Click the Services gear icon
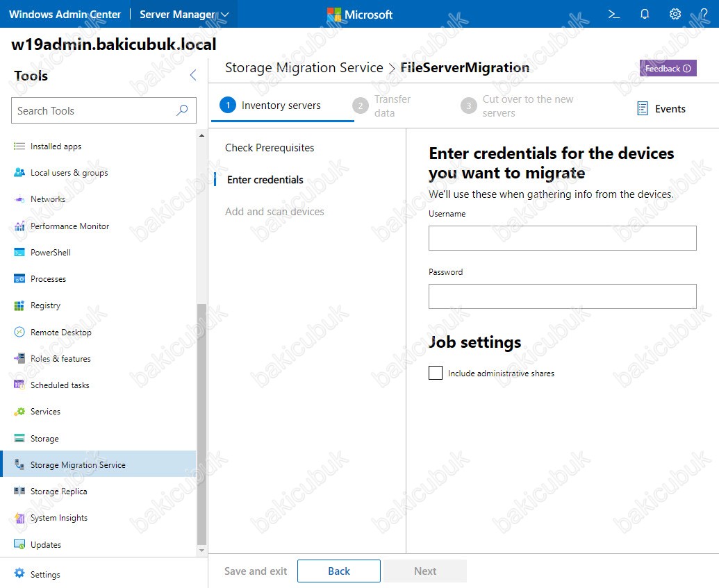Viewport: 719px width, 588px height. point(19,412)
